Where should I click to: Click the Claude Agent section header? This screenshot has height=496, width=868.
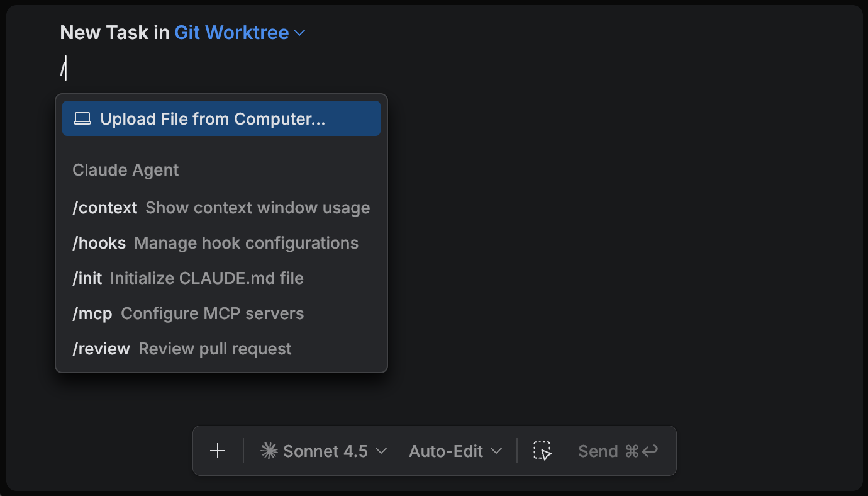126,170
